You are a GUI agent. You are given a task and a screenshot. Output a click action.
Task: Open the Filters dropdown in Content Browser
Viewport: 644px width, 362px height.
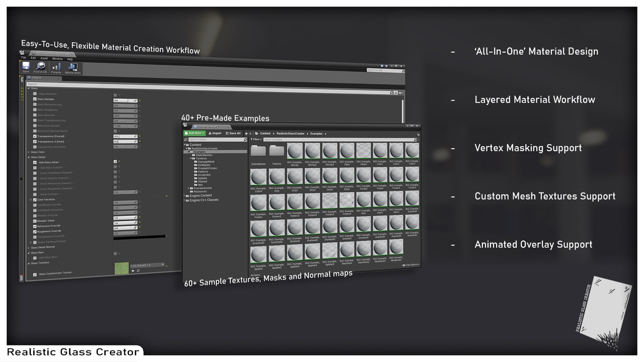(x=257, y=139)
